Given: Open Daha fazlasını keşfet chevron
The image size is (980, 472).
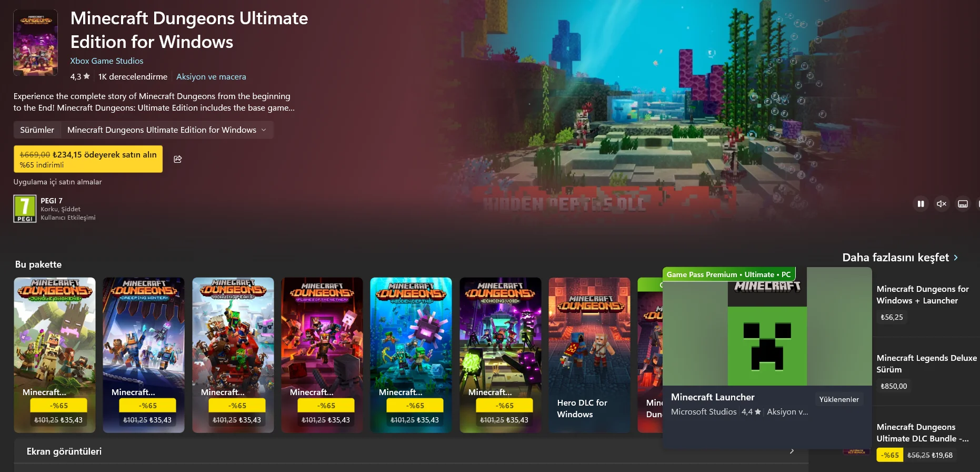Looking at the screenshot, I should 956,258.
